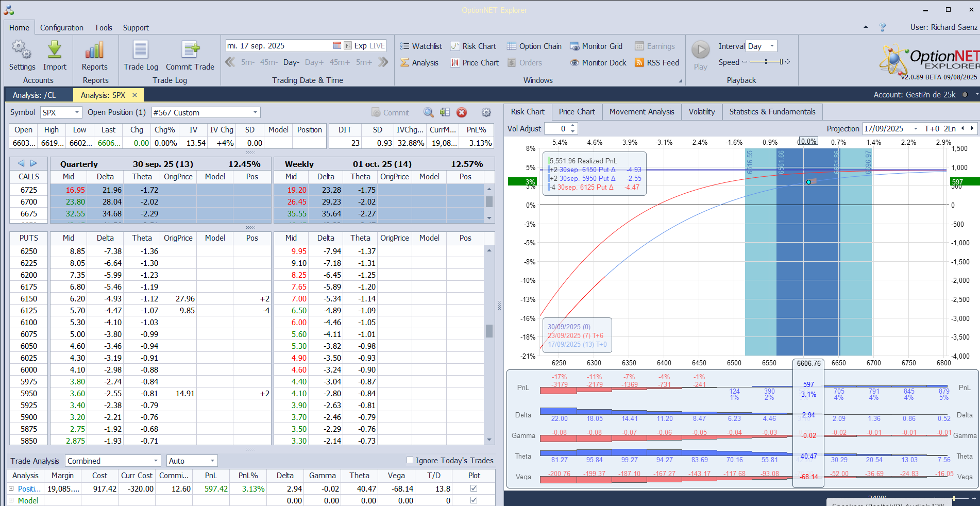Click the help question mark icon

point(883,27)
